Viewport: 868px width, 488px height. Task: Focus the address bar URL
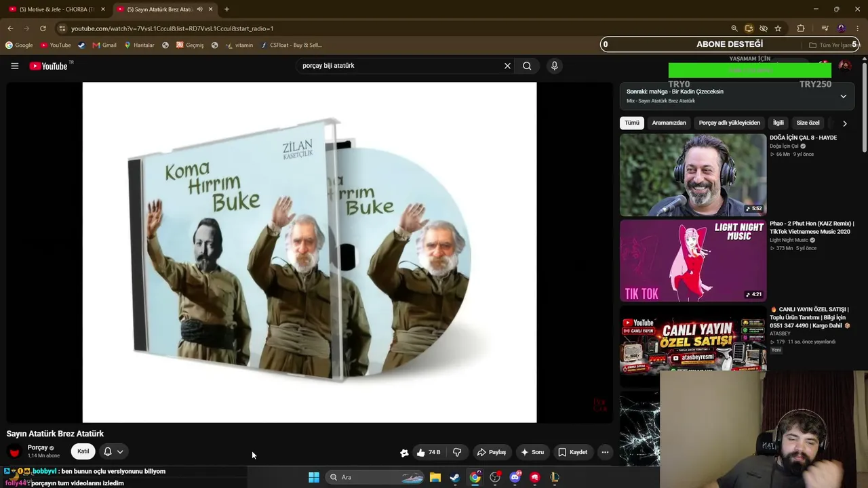(x=172, y=28)
